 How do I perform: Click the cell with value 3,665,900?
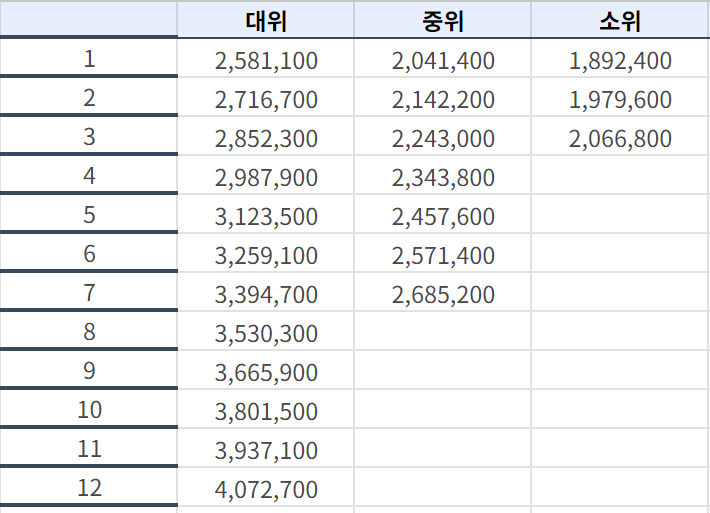click(266, 370)
